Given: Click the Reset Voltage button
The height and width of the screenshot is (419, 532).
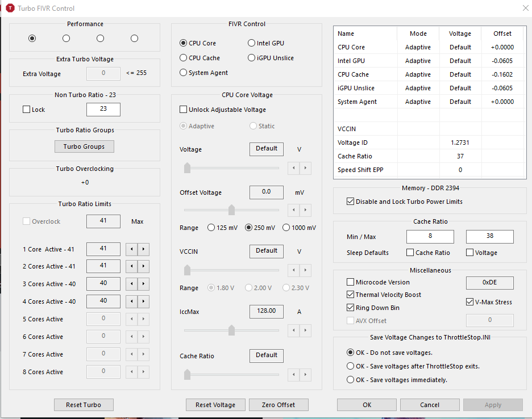Looking at the screenshot, I should tap(215, 405).
